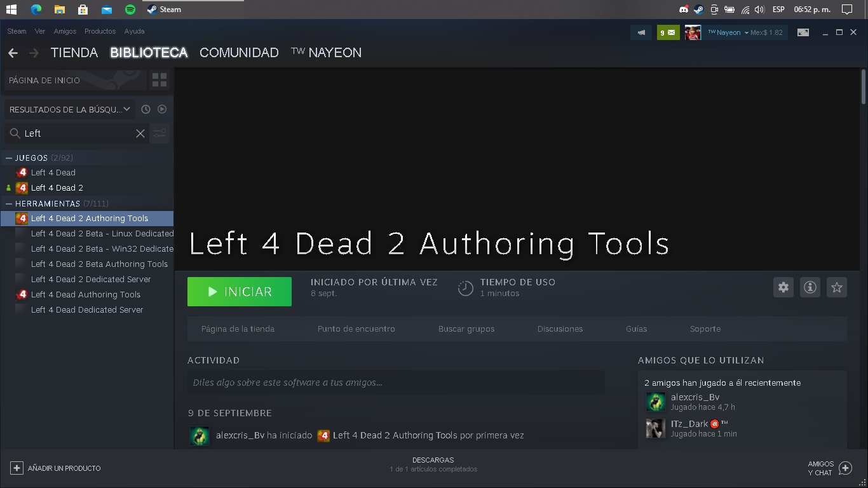
Task: Open the Productos menu
Action: click(100, 31)
